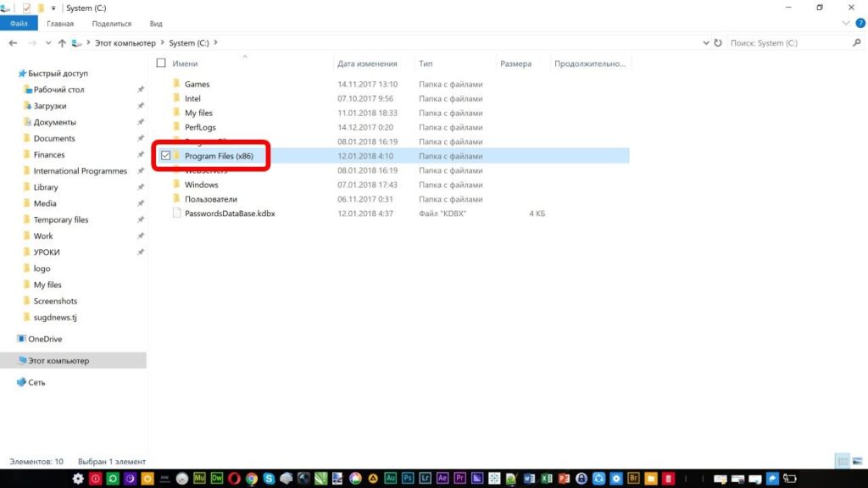Switch to large icons view layout

(x=858, y=461)
